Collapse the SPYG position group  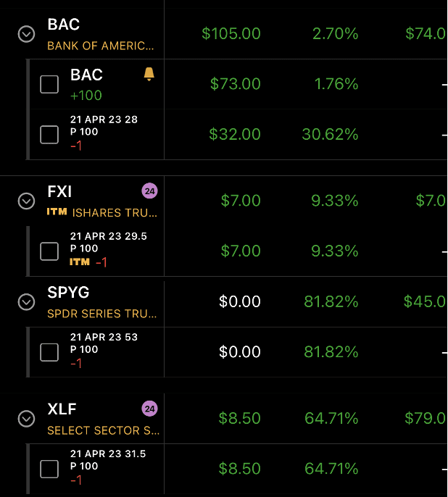(x=27, y=302)
